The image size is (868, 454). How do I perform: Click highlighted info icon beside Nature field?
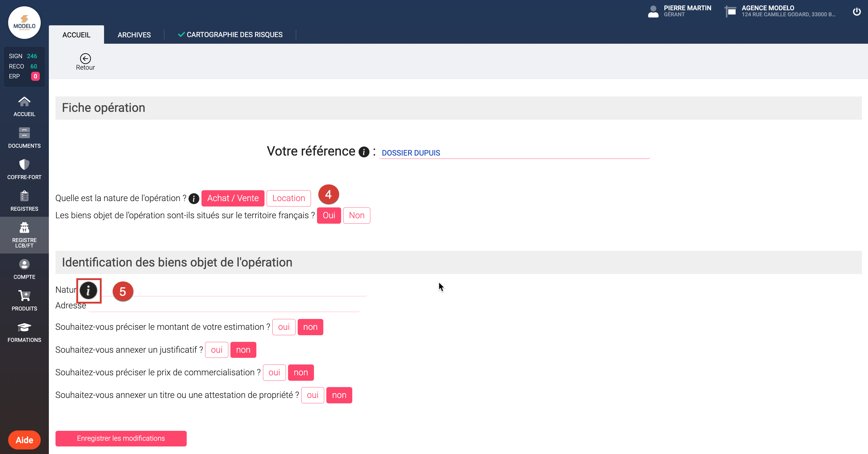click(x=88, y=290)
